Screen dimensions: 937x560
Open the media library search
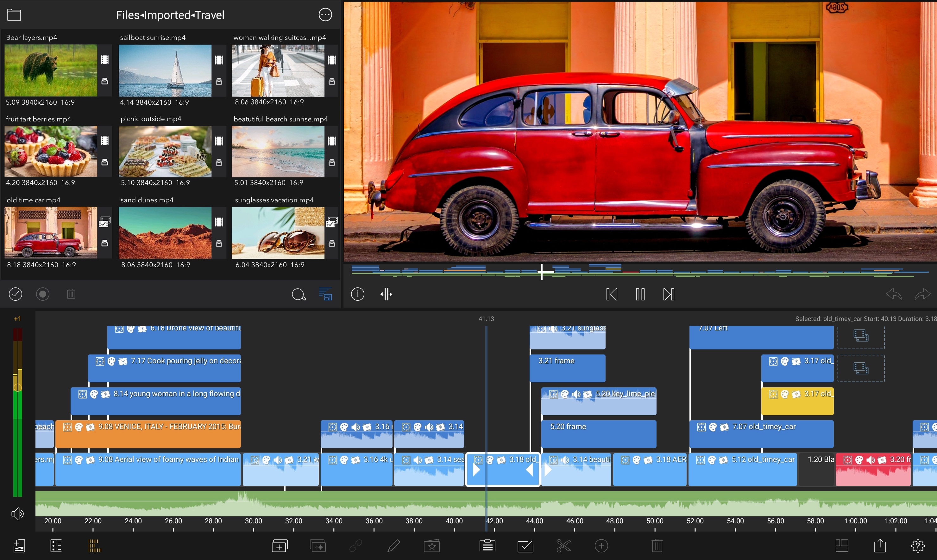pos(299,294)
